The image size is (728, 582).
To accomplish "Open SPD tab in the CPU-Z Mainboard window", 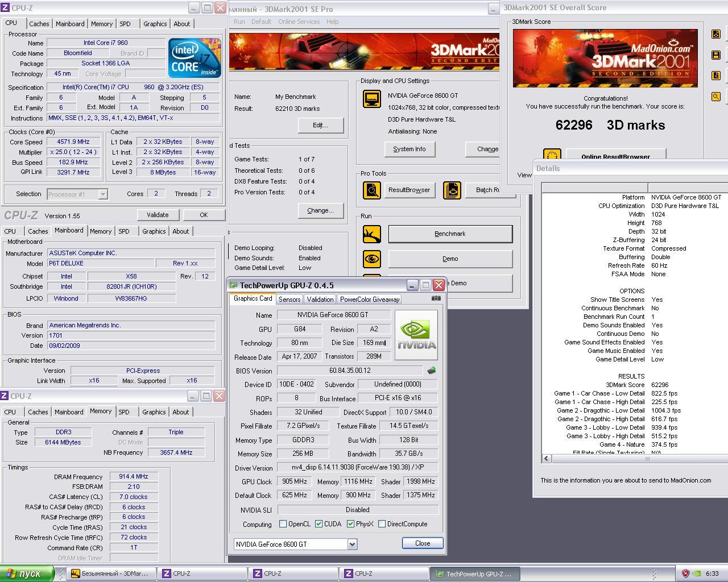I will pyautogui.click(x=124, y=231).
